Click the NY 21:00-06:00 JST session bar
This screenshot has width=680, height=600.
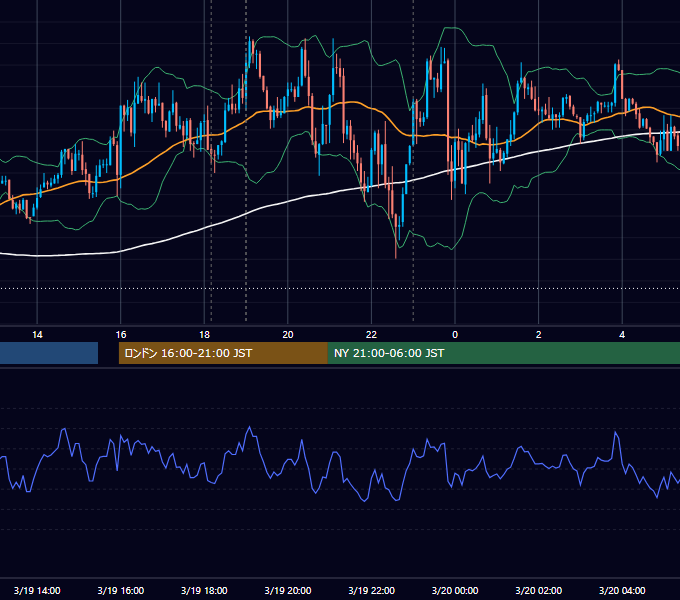click(x=504, y=353)
